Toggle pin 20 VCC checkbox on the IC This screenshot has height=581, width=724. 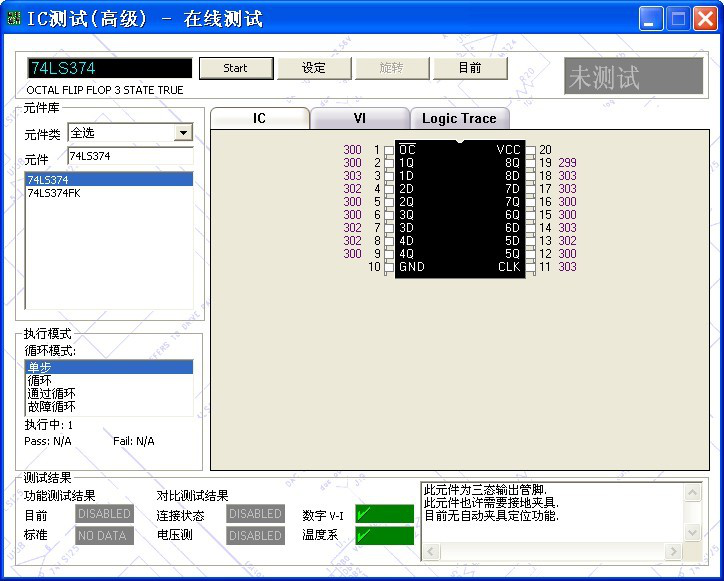tap(531, 151)
